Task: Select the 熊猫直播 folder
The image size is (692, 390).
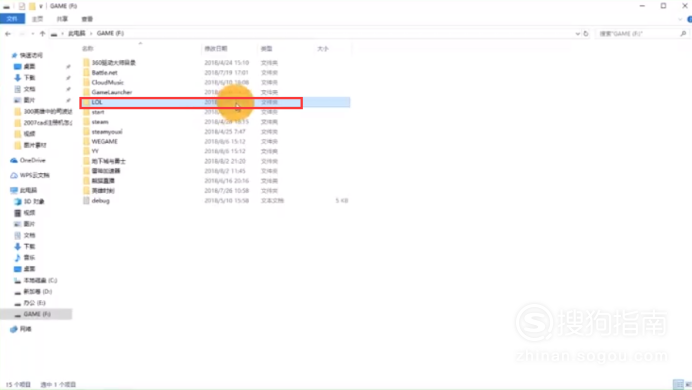Action: tap(103, 181)
